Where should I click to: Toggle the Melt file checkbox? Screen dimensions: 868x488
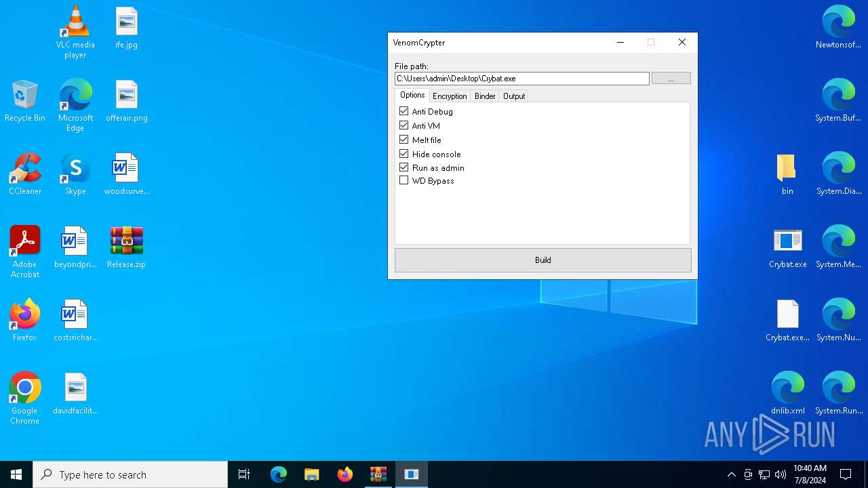(404, 140)
